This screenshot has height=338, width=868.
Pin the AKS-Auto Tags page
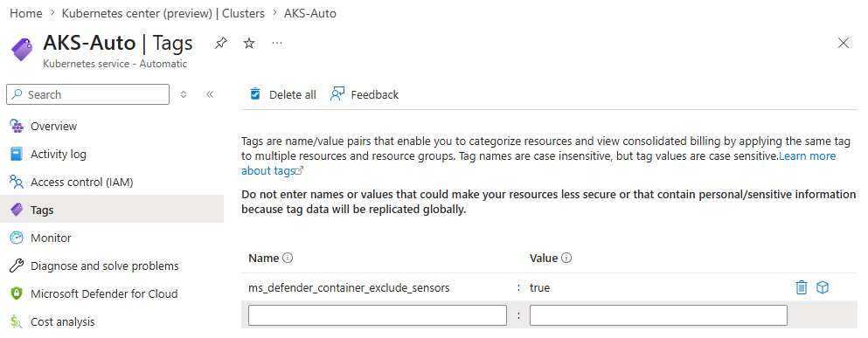(x=221, y=43)
